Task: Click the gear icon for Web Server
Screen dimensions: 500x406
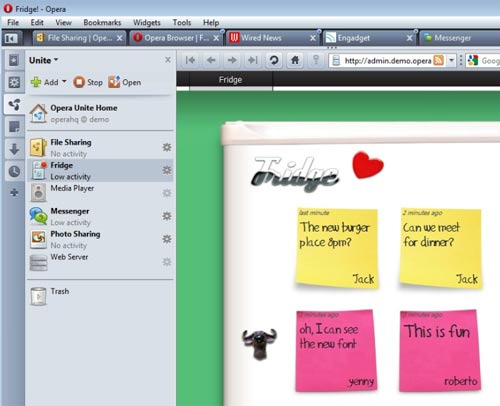Action: click(167, 262)
